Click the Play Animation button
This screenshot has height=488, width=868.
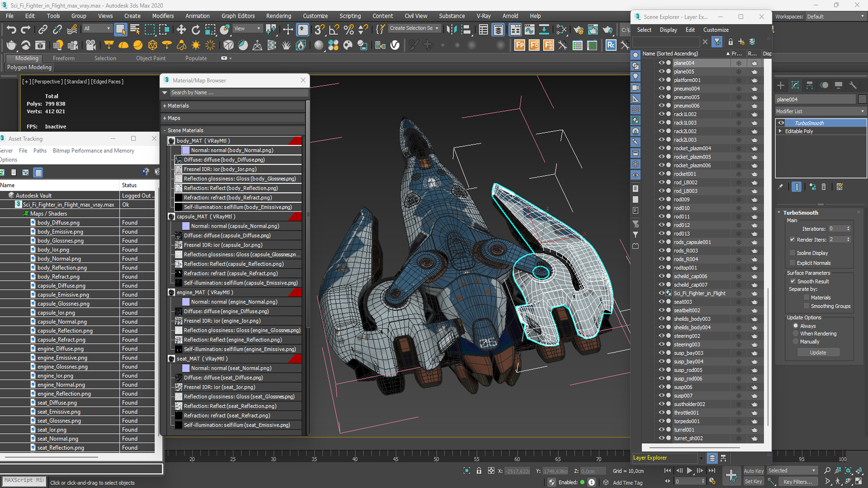pyautogui.click(x=689, y=471)
